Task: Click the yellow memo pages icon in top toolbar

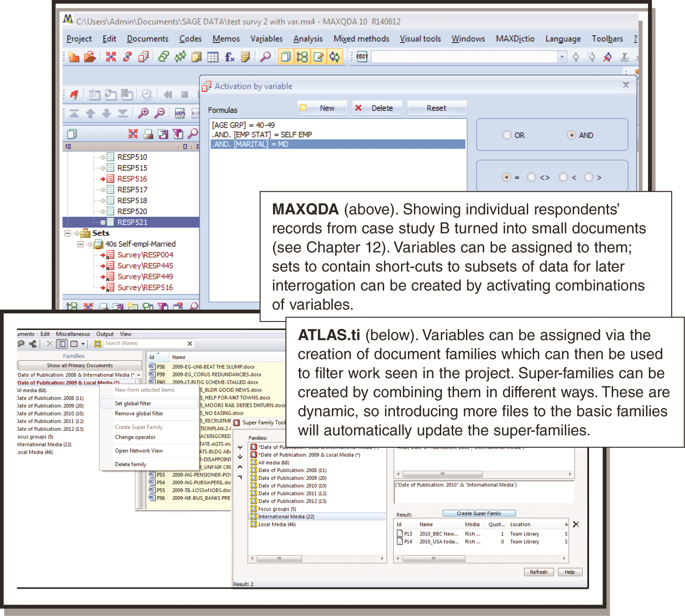Action: tap(197, 57)
